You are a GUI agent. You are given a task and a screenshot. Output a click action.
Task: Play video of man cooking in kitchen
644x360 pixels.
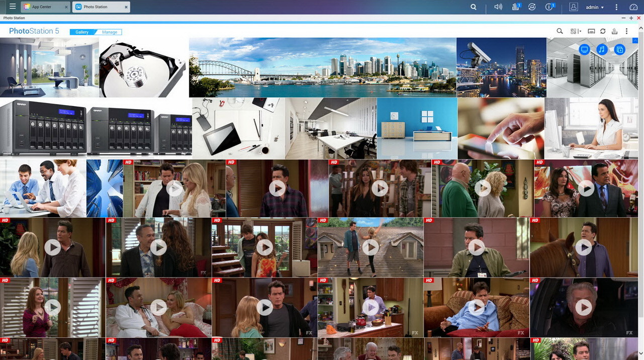point(370,307)
